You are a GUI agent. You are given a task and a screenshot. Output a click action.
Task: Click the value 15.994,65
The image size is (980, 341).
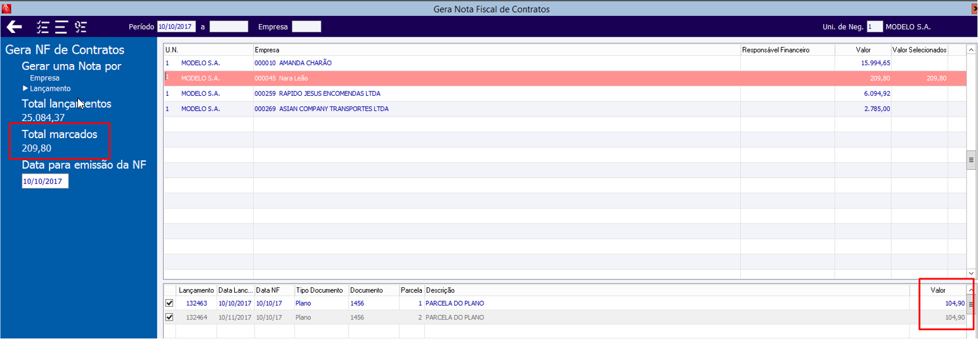click(875, 63)
